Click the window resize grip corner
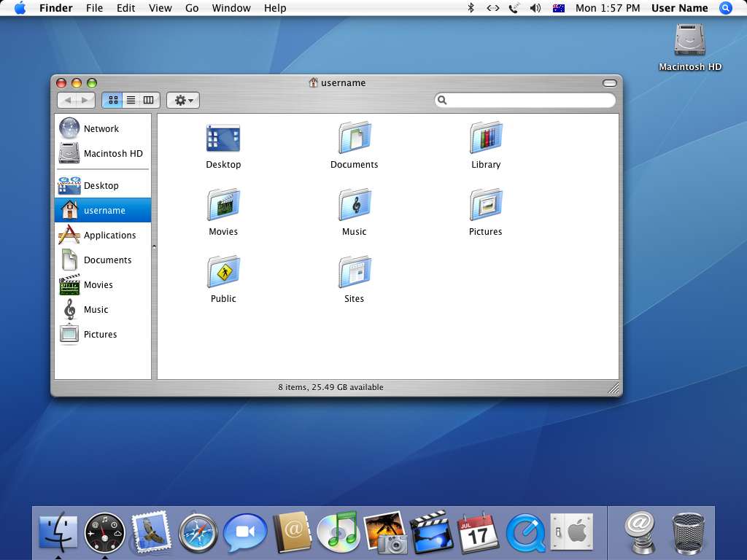 614,389
